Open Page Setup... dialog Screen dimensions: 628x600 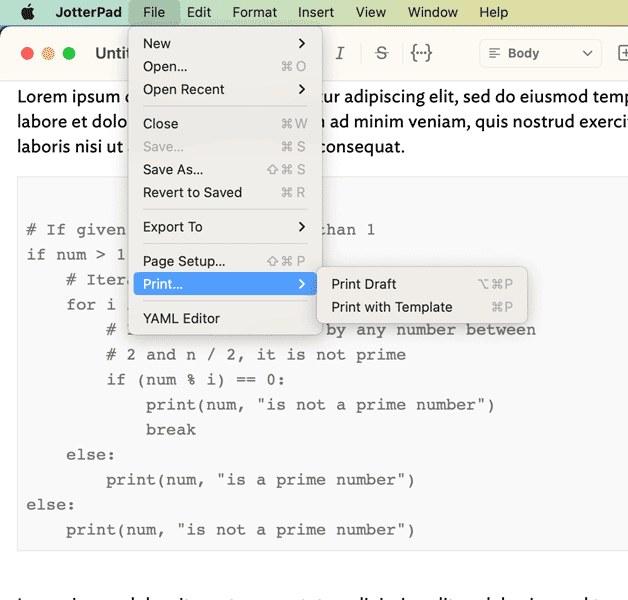tap(225, 261)
